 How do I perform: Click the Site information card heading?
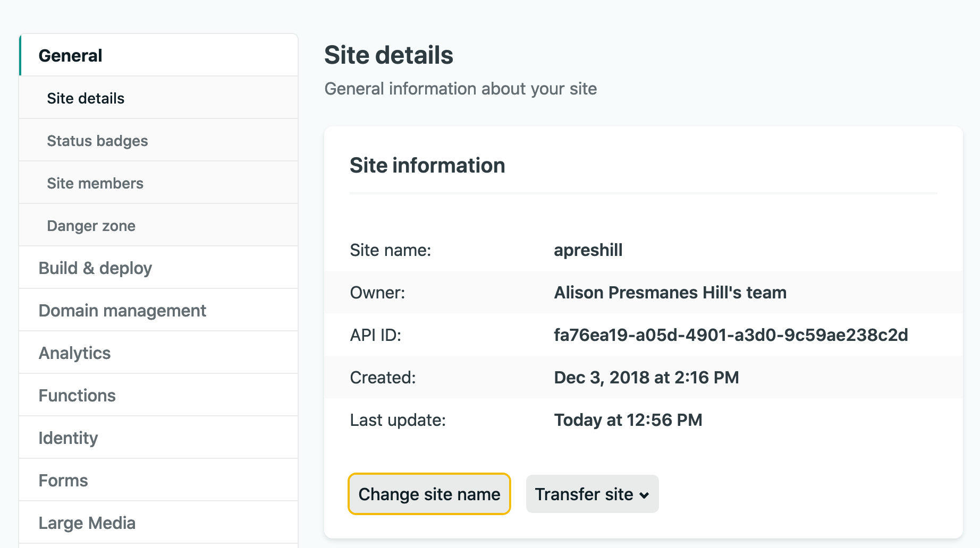click(427, 165)
